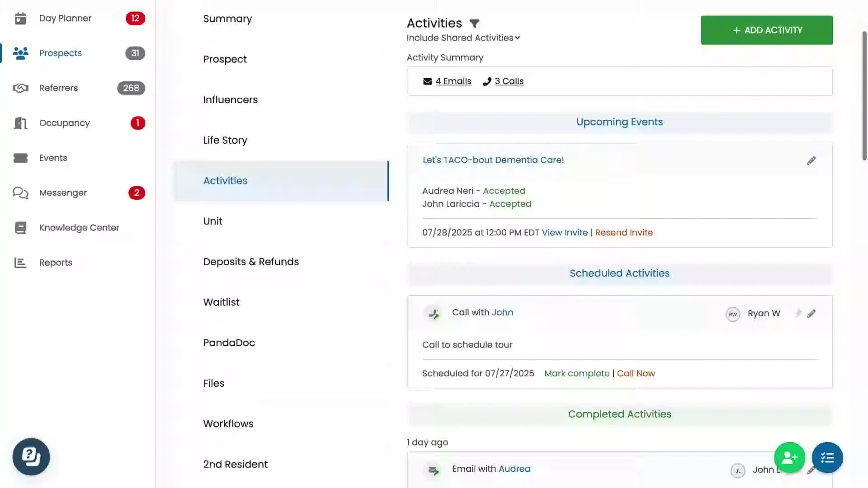Image resolution: width=868 pixels, height=488 pixels.
Task: Click Resend Invite for the event
Action: [x=623, y=233]
